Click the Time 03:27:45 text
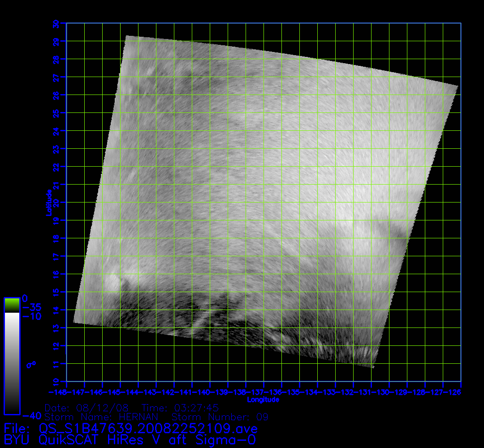 pos(180,408)
